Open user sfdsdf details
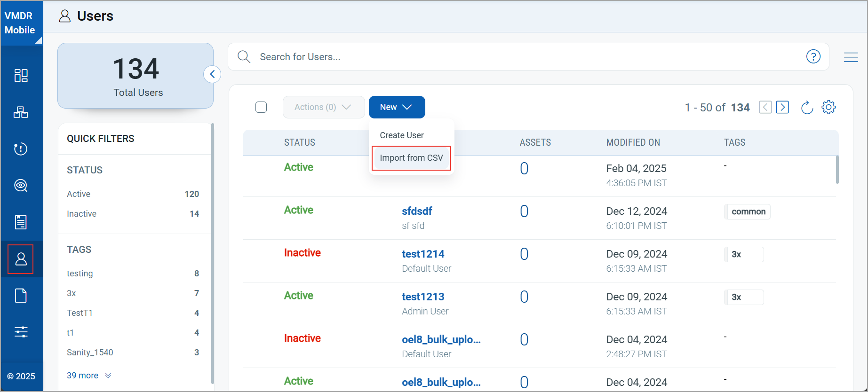Image resolution: width=868 pixels, height=392 pixels. coord(417,211)
